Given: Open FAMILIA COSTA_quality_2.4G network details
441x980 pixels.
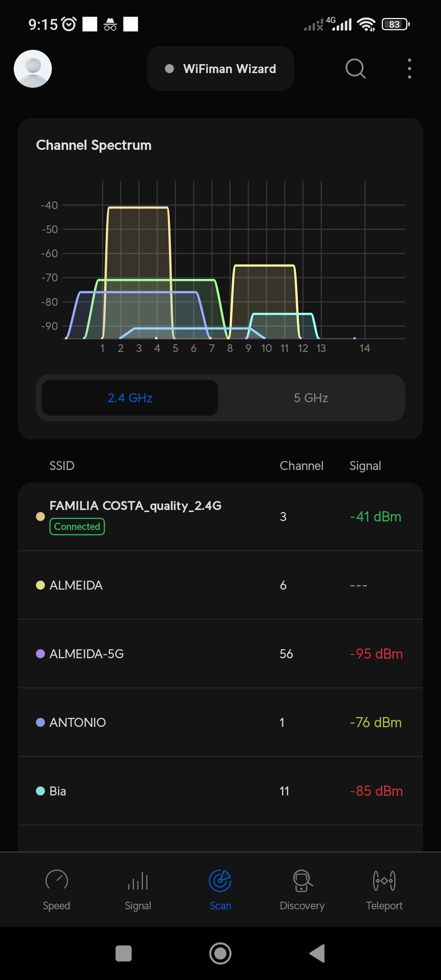Looking at the screenshot, I should click(x=220, y=517).
